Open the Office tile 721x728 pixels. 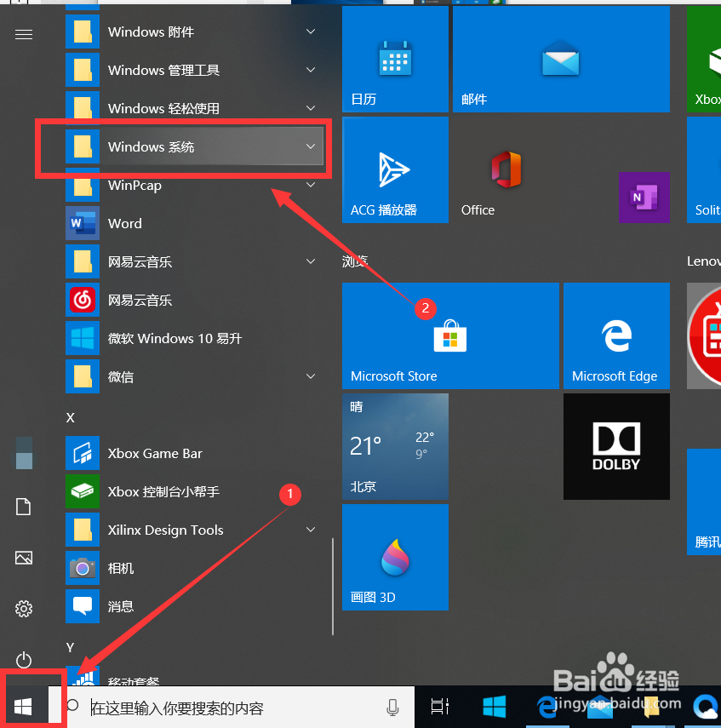click(x=506, y=170)
